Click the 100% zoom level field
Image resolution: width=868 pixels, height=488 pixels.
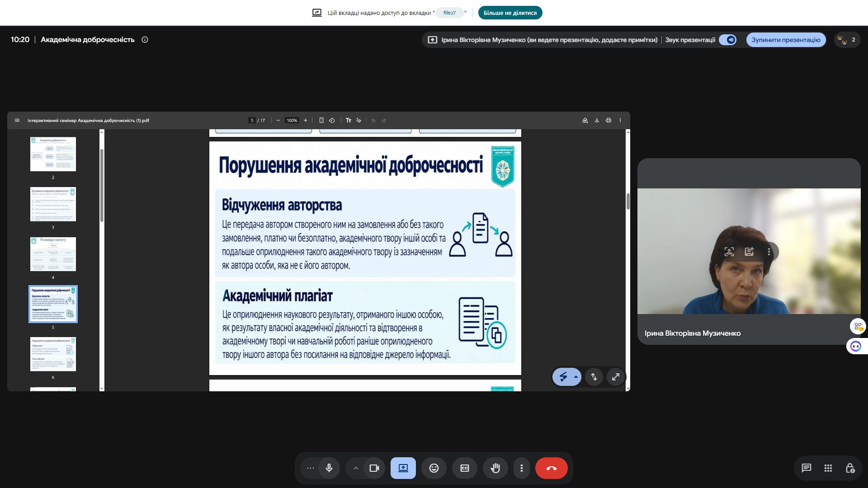(292, 121)
